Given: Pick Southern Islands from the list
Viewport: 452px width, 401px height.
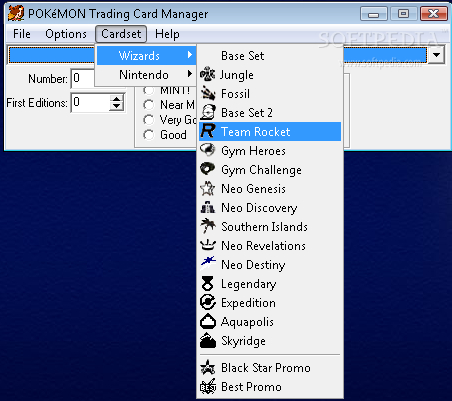Looking at the screenshot, I should (x=270, y=227).
